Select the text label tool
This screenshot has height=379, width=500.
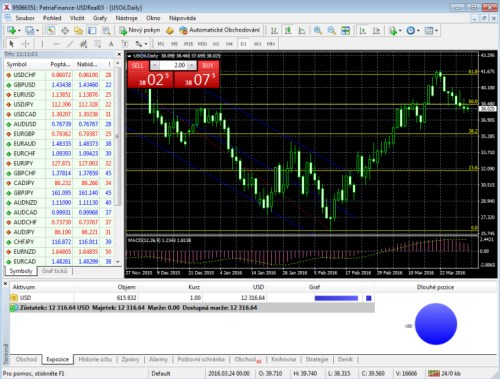[111, 44]
